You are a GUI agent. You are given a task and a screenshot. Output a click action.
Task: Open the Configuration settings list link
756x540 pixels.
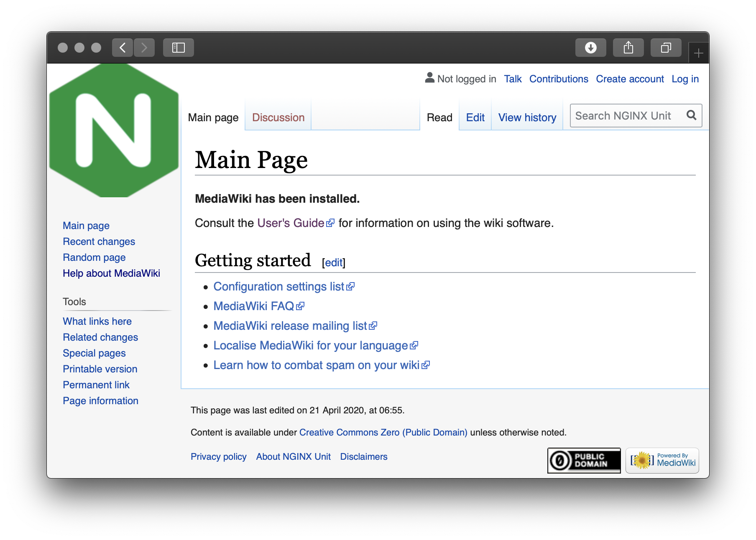click(x=278, y=287)
